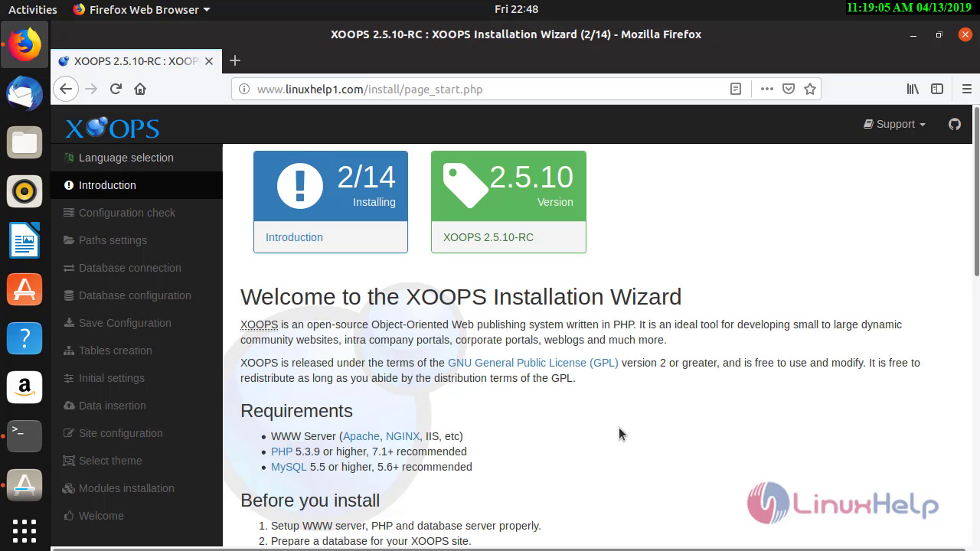
Task: Open Firefox hamburger menu
Action: click(x=966, y=89)
